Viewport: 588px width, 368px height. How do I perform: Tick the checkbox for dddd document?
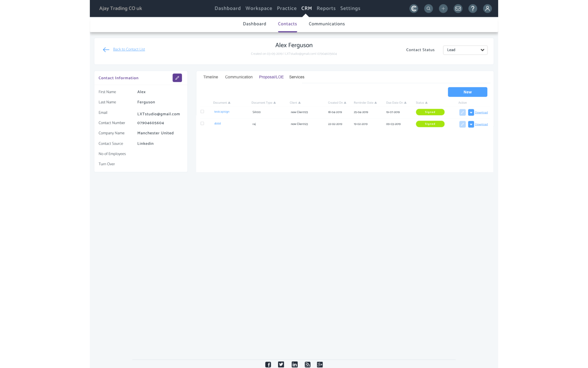click(202, 123)
